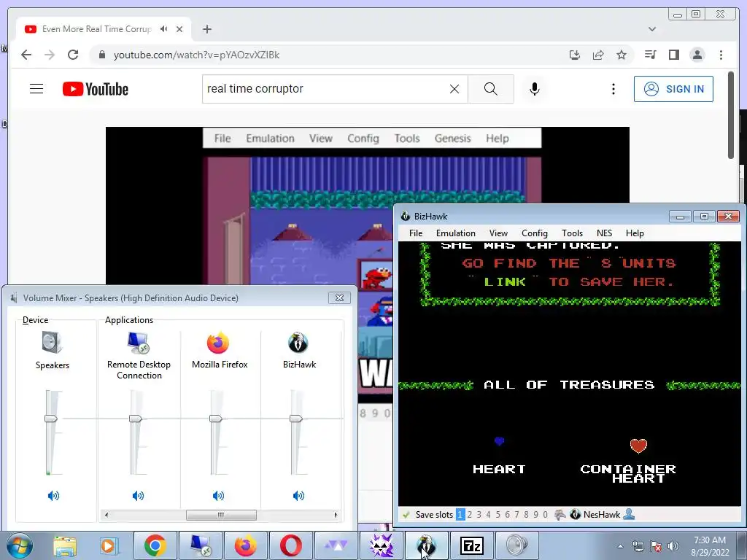Click the dolphin icon in BizHawk status bar
The width and height of the screenshot is (747, 560).
tap(560, 515)
